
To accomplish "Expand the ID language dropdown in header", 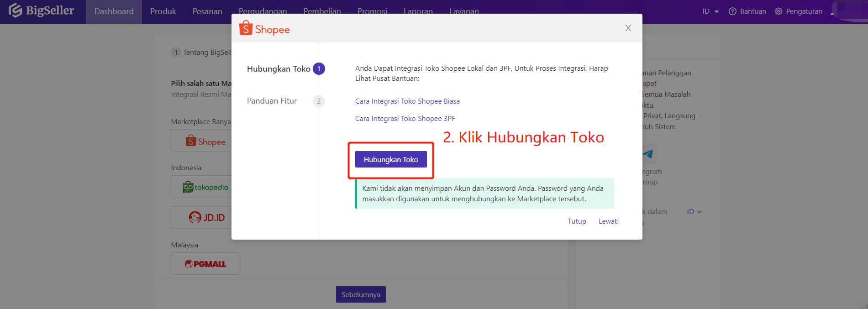I will coord(710,11).
